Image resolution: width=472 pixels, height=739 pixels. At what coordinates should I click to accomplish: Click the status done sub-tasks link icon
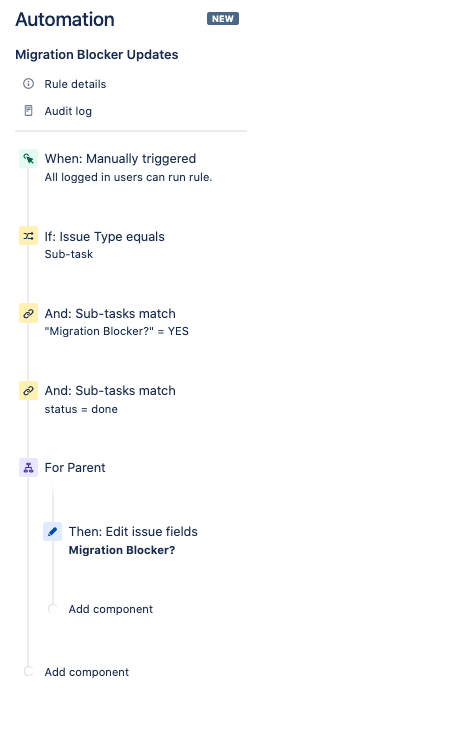coord(28,391)
